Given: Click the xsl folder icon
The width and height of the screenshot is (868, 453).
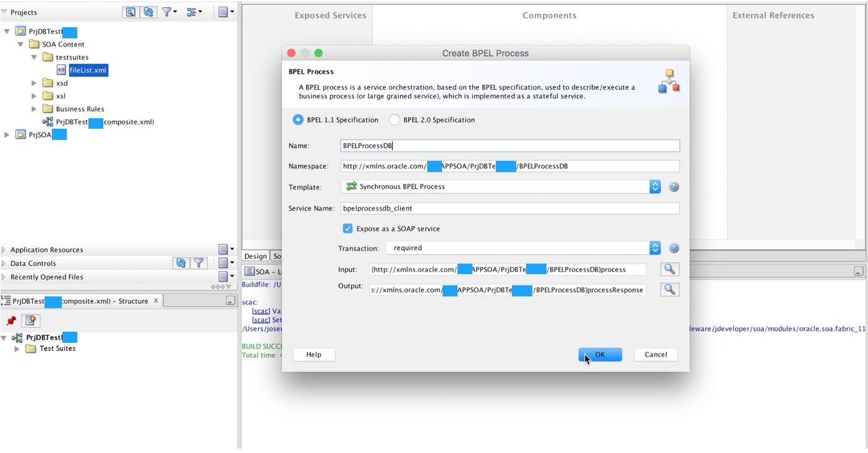Looking at the screenshot, I should tap(48, 96).
